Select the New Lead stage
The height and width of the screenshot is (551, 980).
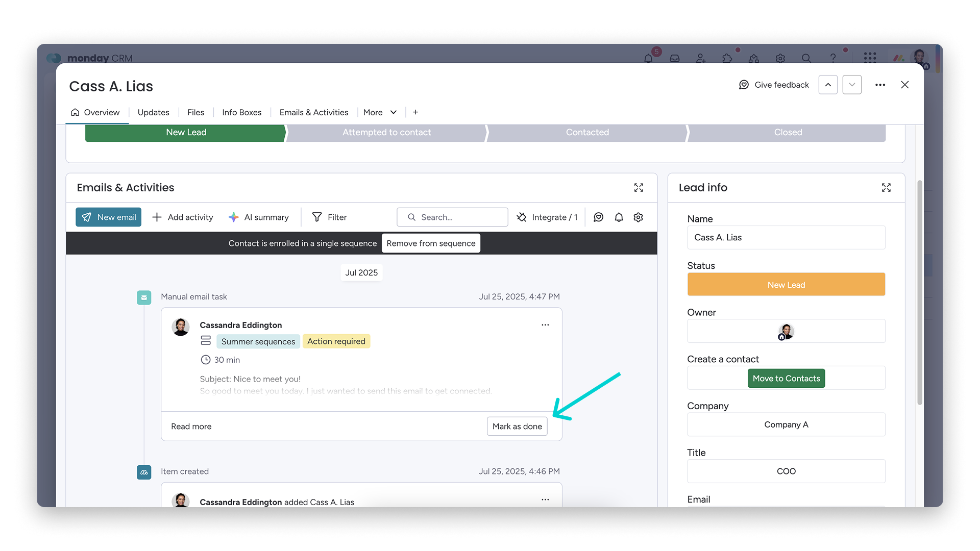click(185, 133)
